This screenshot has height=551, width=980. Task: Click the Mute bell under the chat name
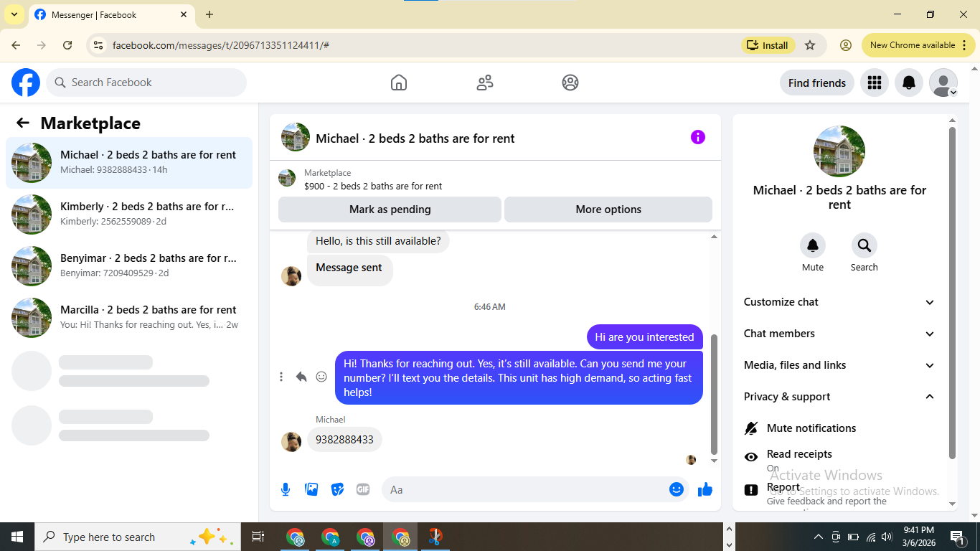pos(813,245)
